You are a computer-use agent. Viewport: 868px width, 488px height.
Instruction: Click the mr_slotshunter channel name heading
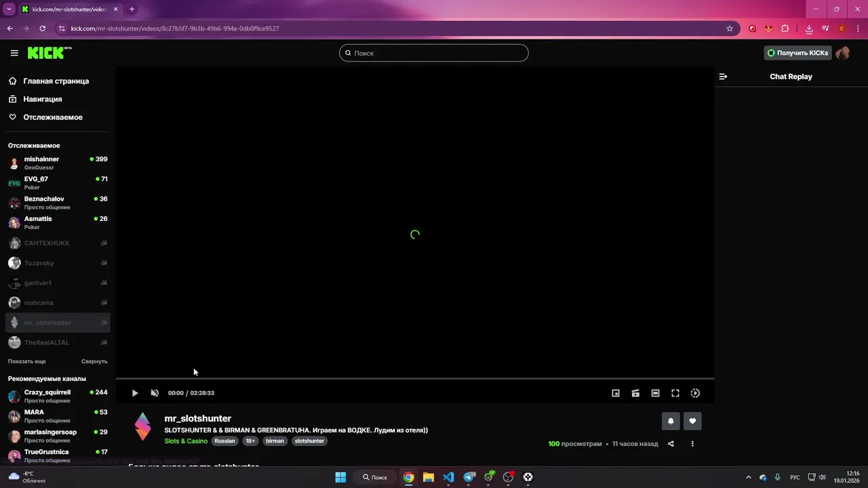coord(197,419)
